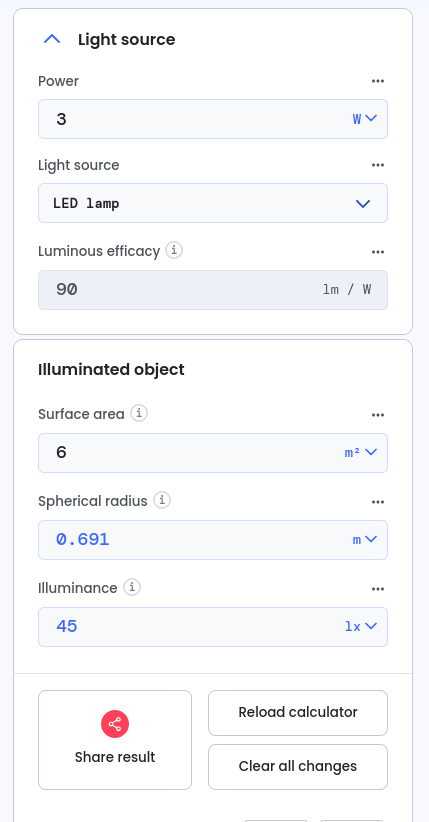The width and height of the screenshot is (429, 822).
Task: Change the Spherical radius unit m
Action: click(364, 540)
